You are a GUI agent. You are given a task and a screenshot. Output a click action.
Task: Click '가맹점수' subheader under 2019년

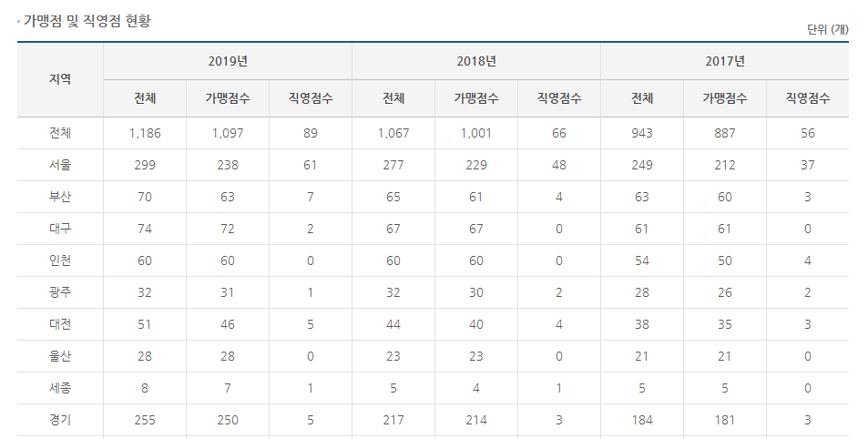click(228, 98)
